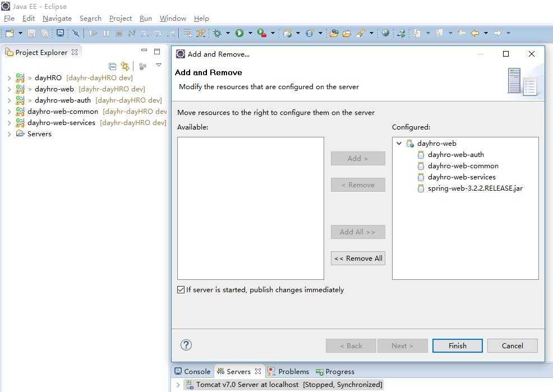Click the Save All toolbar icon
Viewport: 553px width, 392px height.
click(44, 33)
